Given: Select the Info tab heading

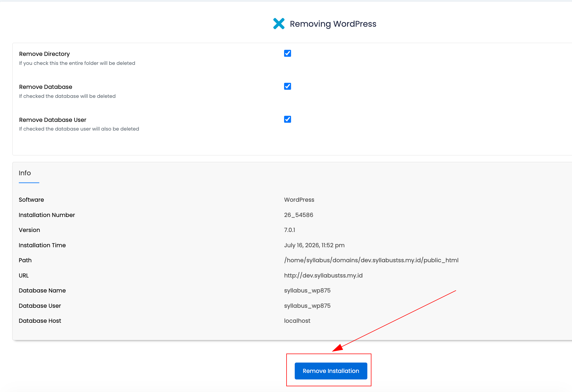Looking at the screenshot, I should click(25, 173).
